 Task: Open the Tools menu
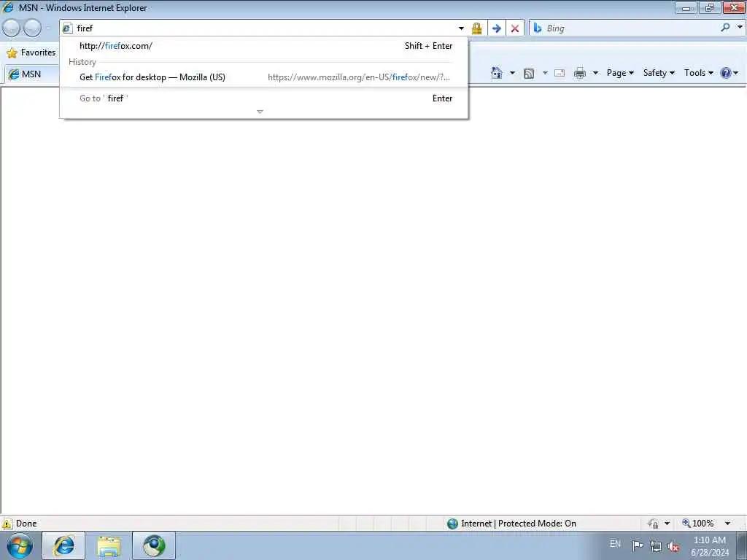click(698, 73)
